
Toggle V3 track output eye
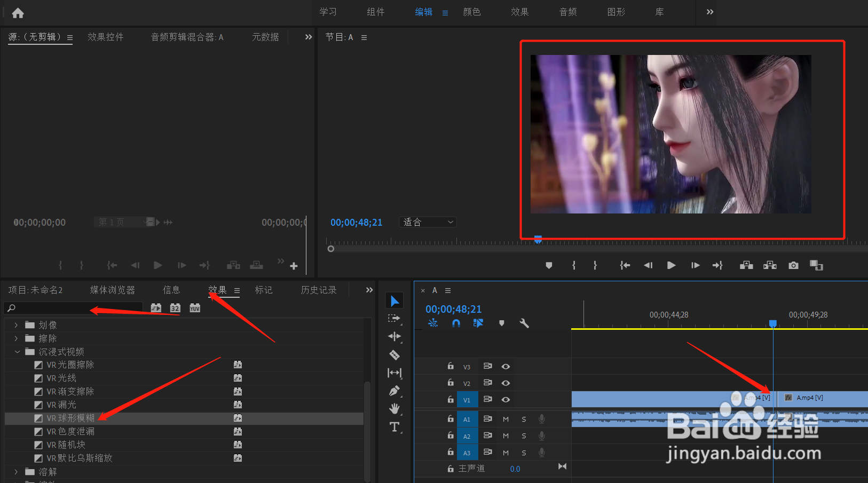point(506,367)
